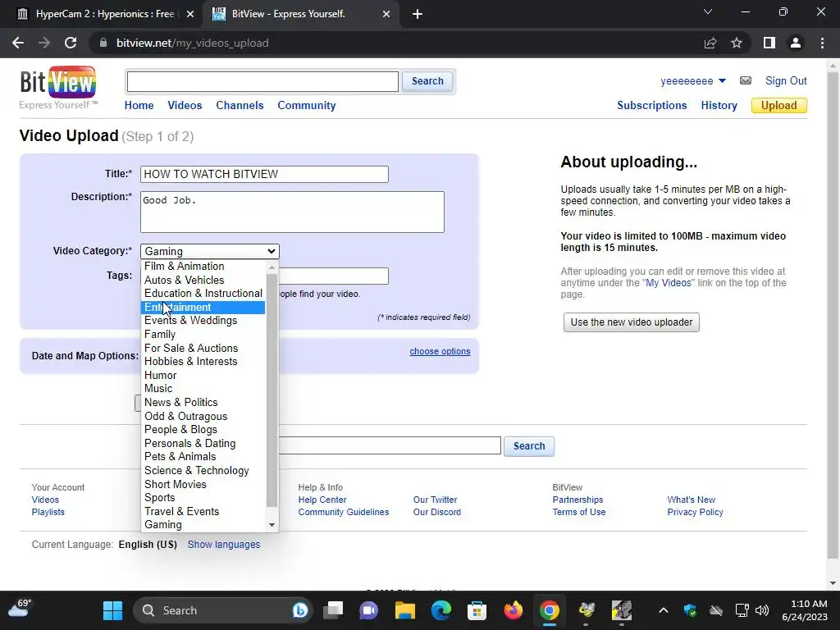Pick Pets & Animals category
Viewport: 840px width, 630px height.
[x=203, y=457]
